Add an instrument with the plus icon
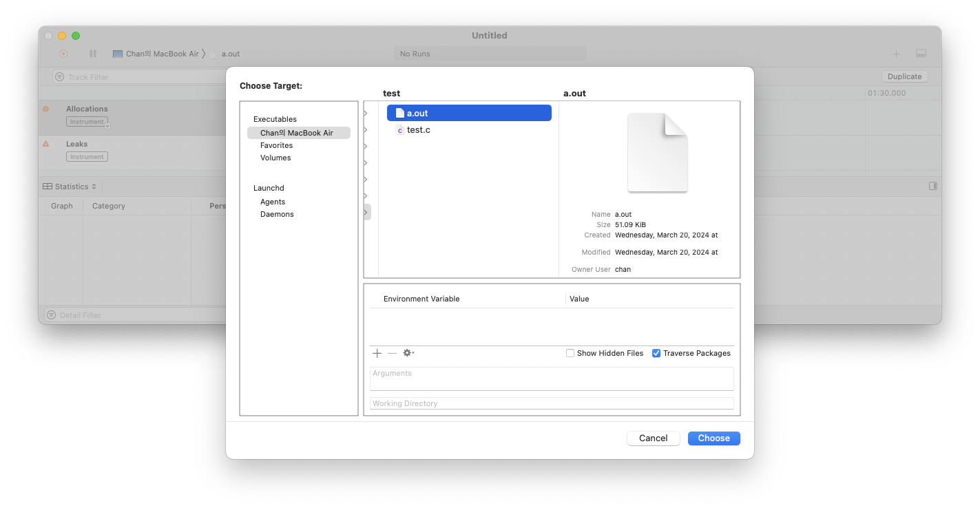 pos(896,54)
